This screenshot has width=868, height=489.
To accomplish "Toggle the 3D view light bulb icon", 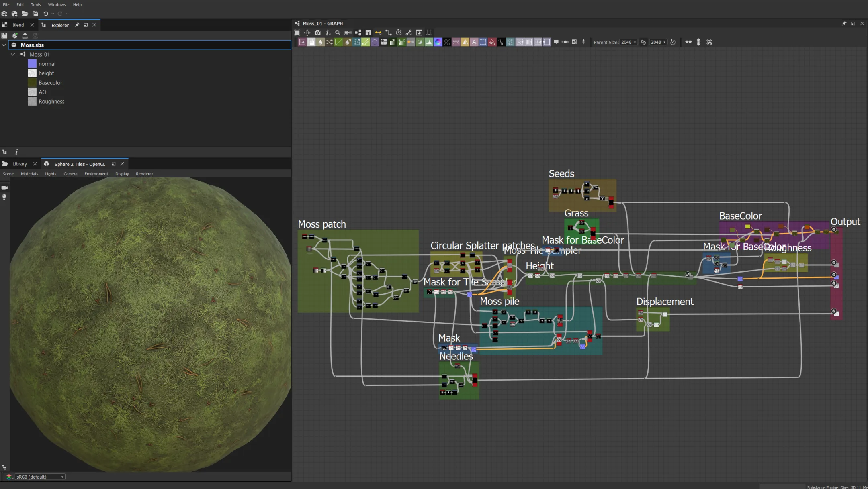I will [4, 197].
